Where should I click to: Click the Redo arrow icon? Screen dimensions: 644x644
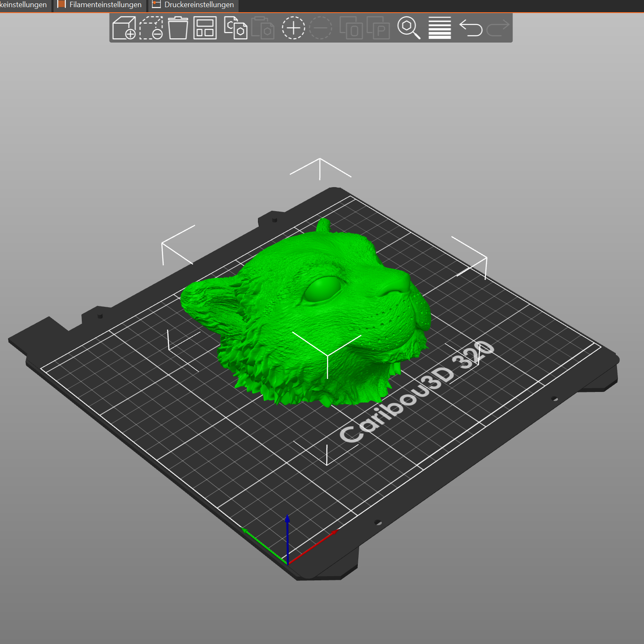point(498,28)
